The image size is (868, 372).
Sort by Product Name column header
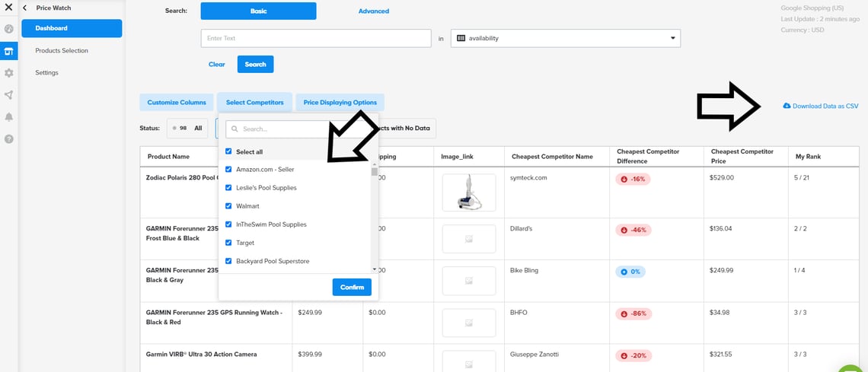point(168,157)
